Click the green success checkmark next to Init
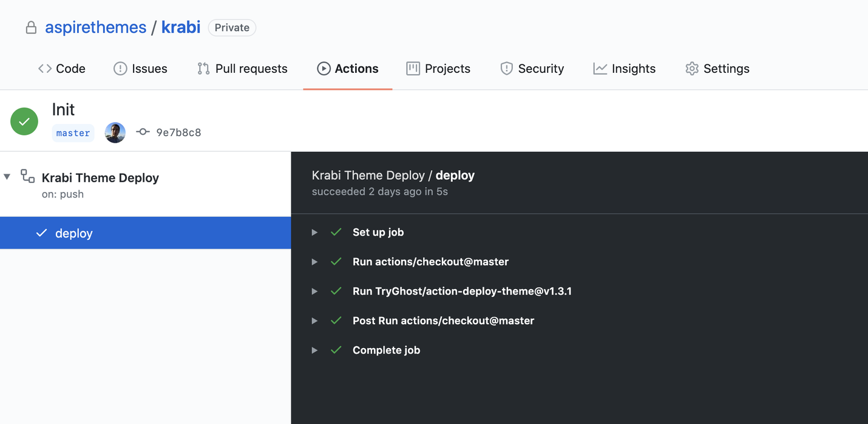 click(x=24, y=121)
